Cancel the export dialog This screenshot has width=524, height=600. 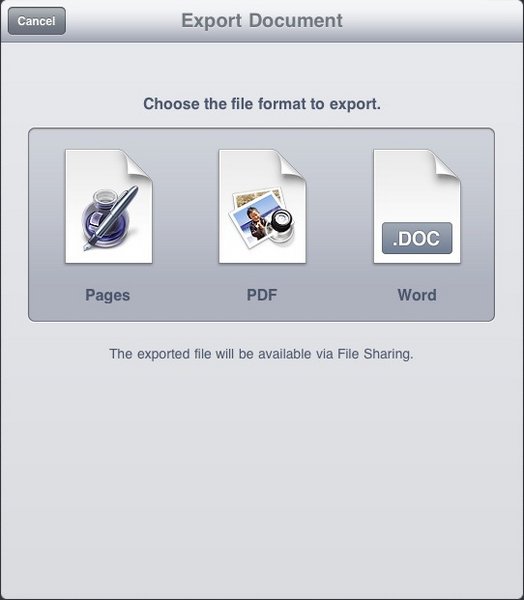click(x=37, y=21)
